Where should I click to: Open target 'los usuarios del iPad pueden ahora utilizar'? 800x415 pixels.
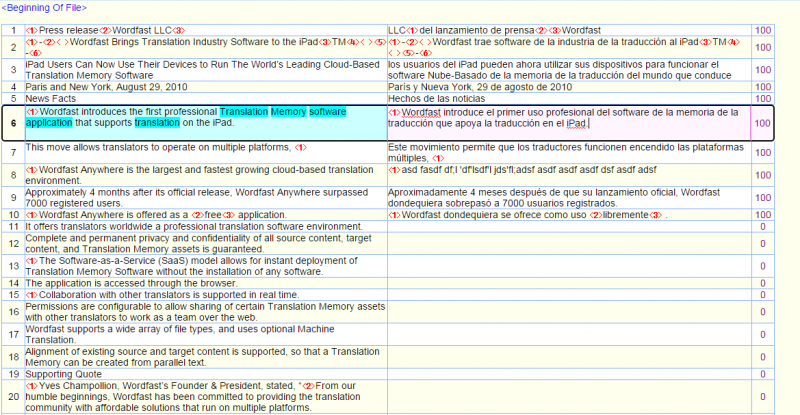pyautogui.click(x=569, y=70)
